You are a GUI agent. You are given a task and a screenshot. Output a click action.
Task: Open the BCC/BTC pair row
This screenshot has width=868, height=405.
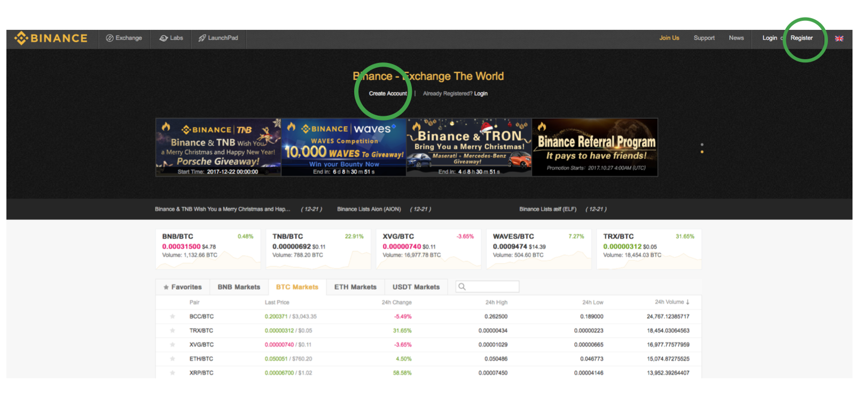point(428,316)
